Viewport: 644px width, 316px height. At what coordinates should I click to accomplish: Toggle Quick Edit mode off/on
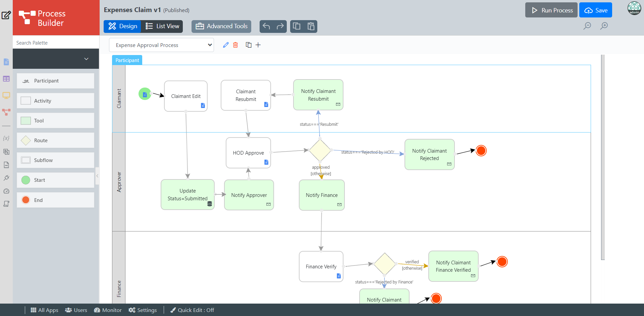(192, 310)
